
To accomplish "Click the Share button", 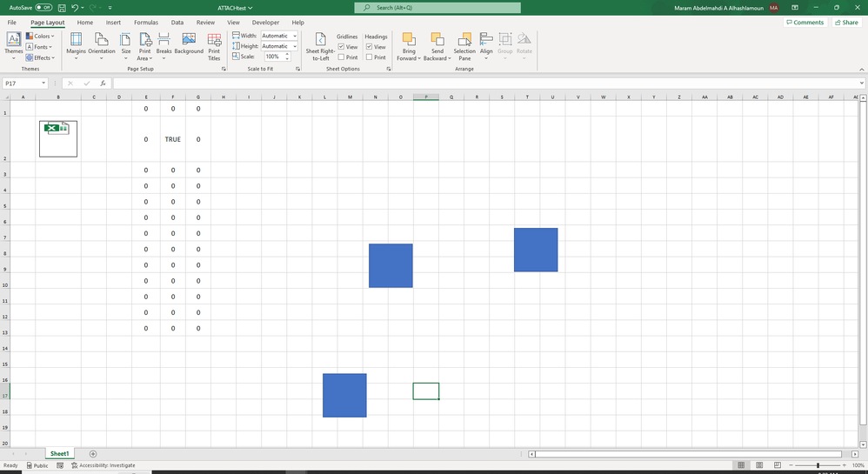I will pos(846,22).
